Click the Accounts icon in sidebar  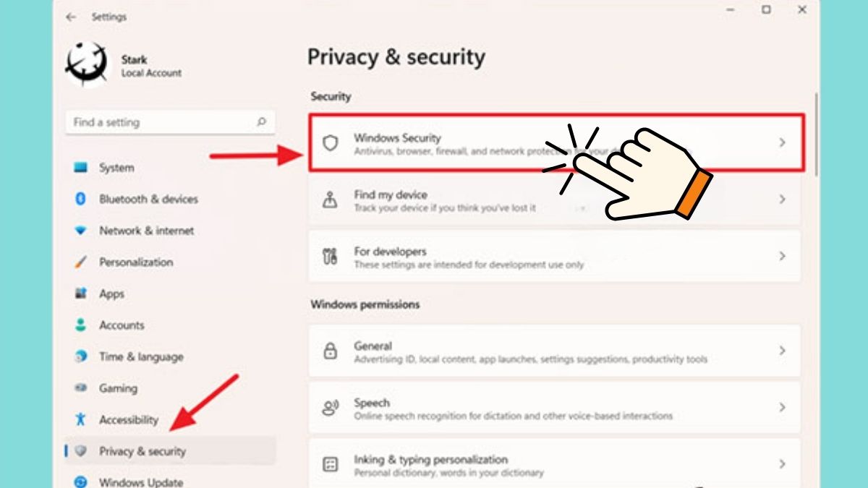pyautogui.click(x=82, y=325)
